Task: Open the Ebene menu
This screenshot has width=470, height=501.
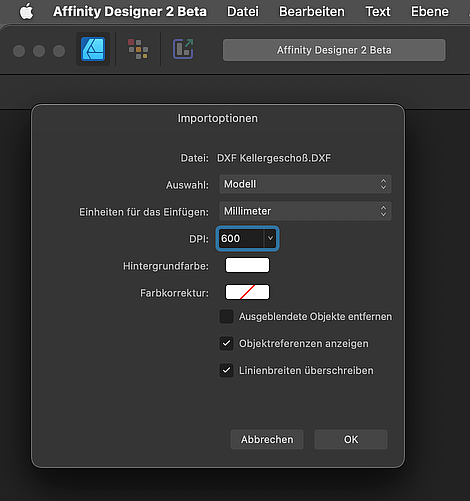Action: [x=430, y=12]
